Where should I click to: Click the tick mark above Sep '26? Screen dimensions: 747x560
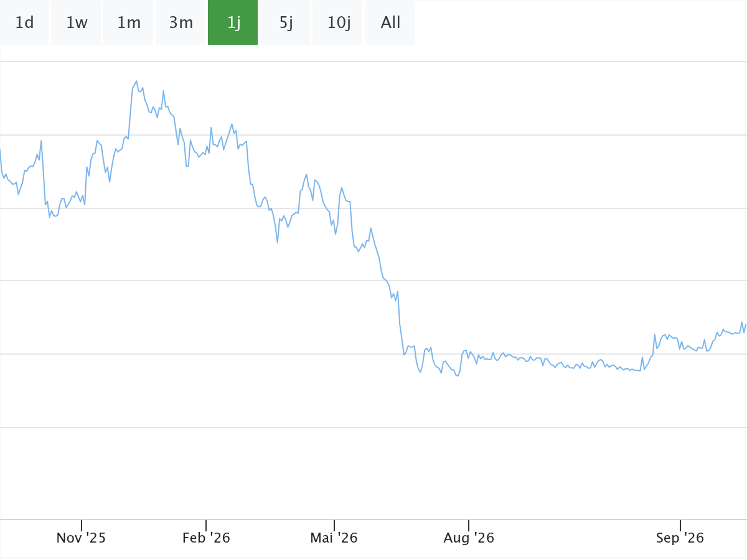(680, 526)
